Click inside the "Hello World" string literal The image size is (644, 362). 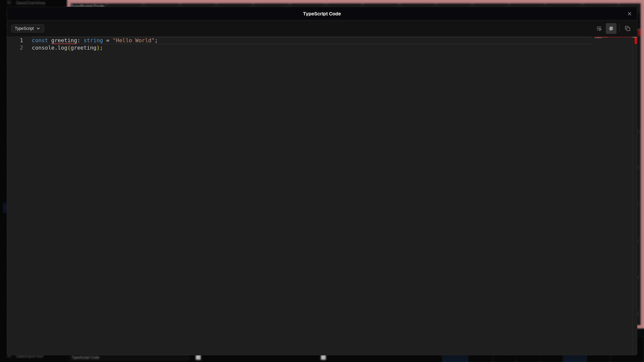click(133, 41)
